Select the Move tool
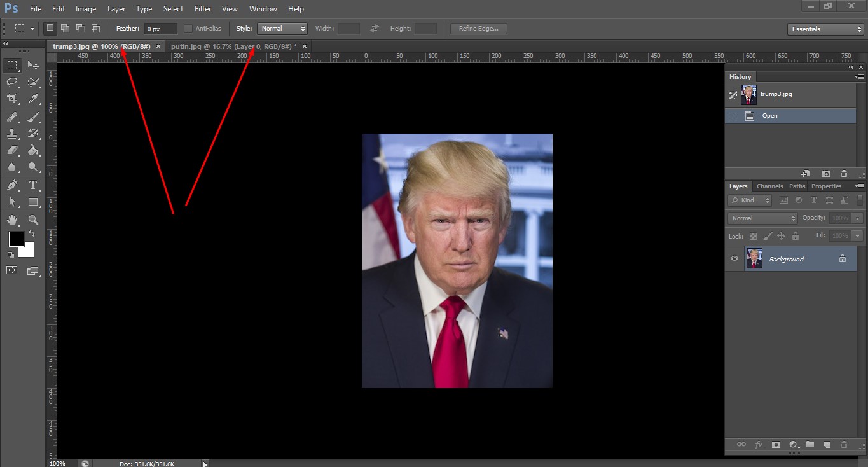 (x=33, y=64)
